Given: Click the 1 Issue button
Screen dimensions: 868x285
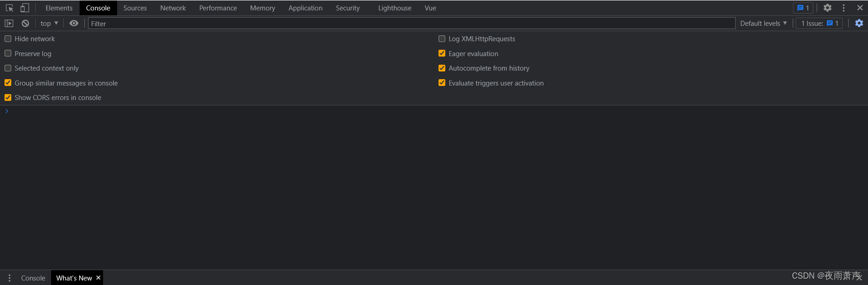Looking at the screenshot, I should click(x=819, y=24).
